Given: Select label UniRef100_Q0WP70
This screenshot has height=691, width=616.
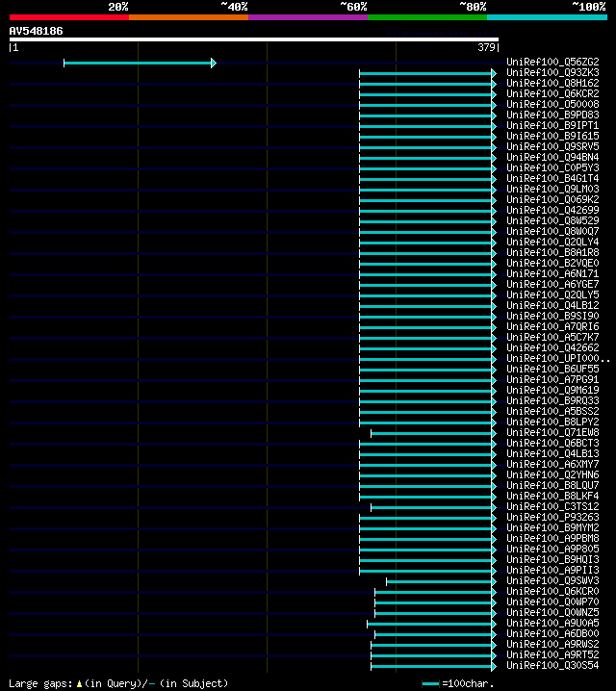Looking at the screenshot, I should [x=552, y=601].
